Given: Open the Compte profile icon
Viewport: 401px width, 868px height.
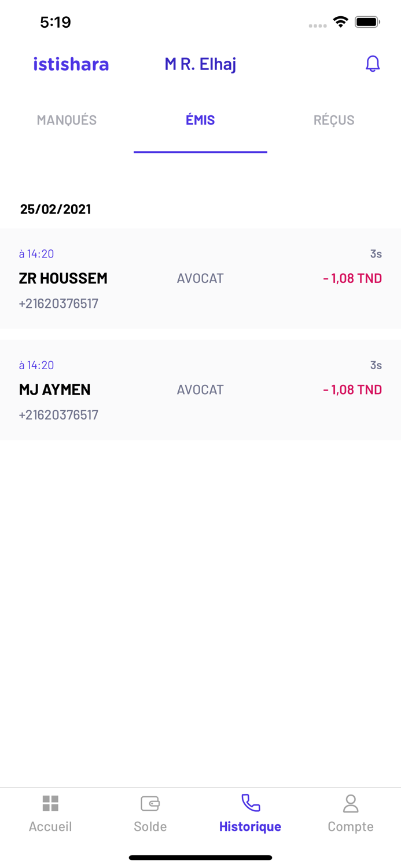Looking at the screenshot, I should point(351,803).
